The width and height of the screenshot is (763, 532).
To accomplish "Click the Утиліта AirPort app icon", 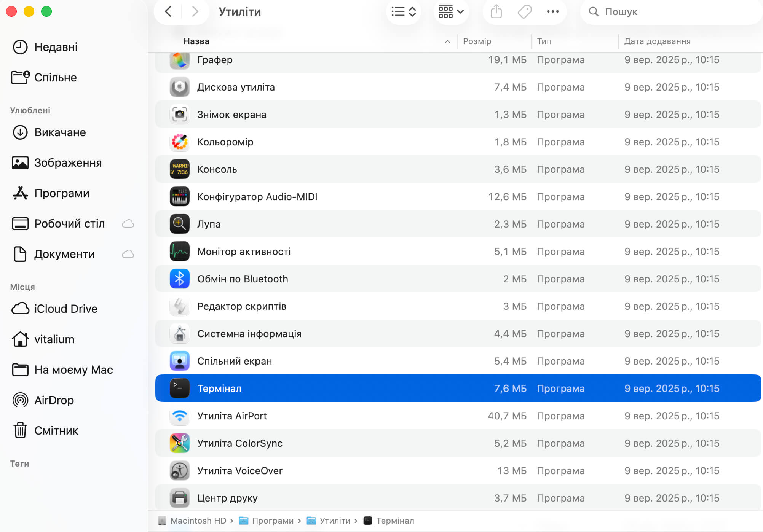I will pyautogui.click(x=180, y=416).
